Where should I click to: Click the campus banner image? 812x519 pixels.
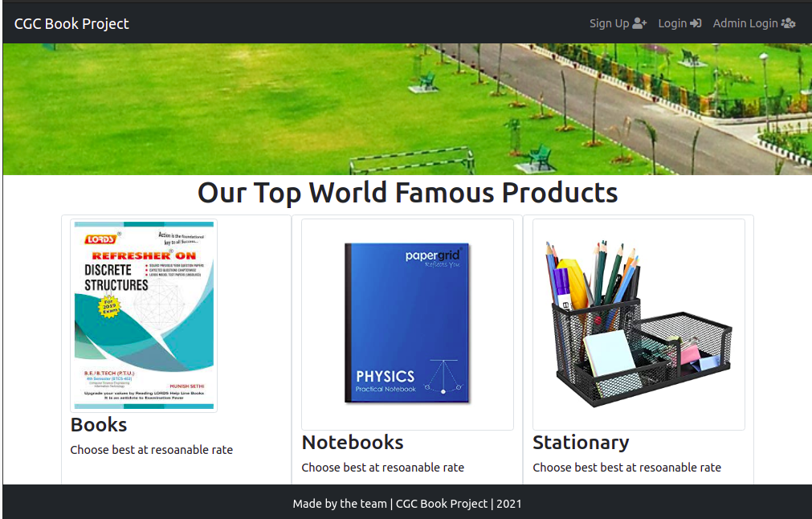(406, 107)
